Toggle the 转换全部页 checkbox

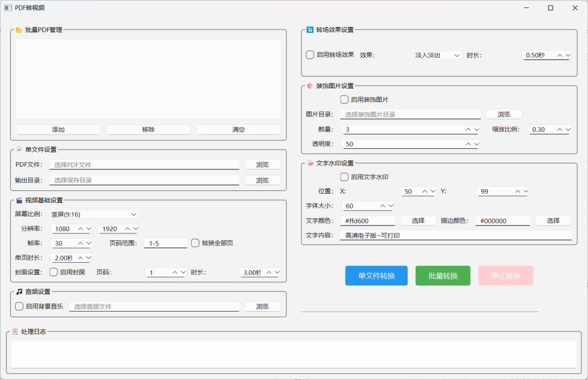[x=196, y=243]
